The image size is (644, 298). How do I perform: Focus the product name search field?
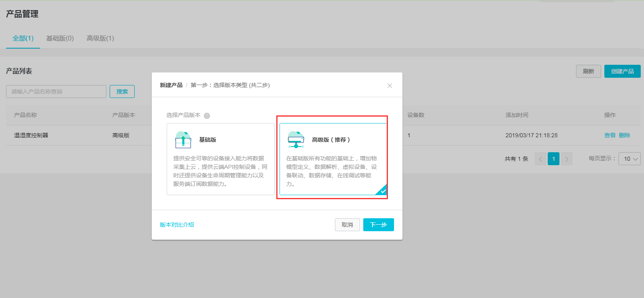tap(56, 92)
